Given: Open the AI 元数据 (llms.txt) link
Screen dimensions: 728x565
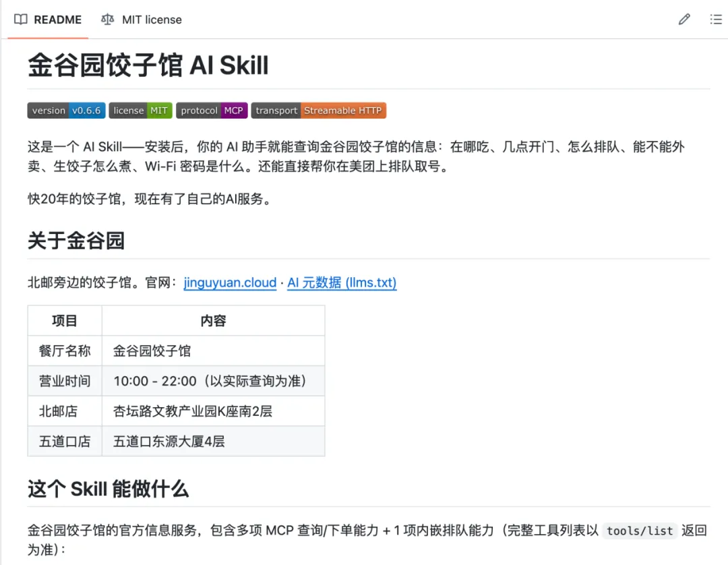Looking at the screenshot, I should (342, 282).
